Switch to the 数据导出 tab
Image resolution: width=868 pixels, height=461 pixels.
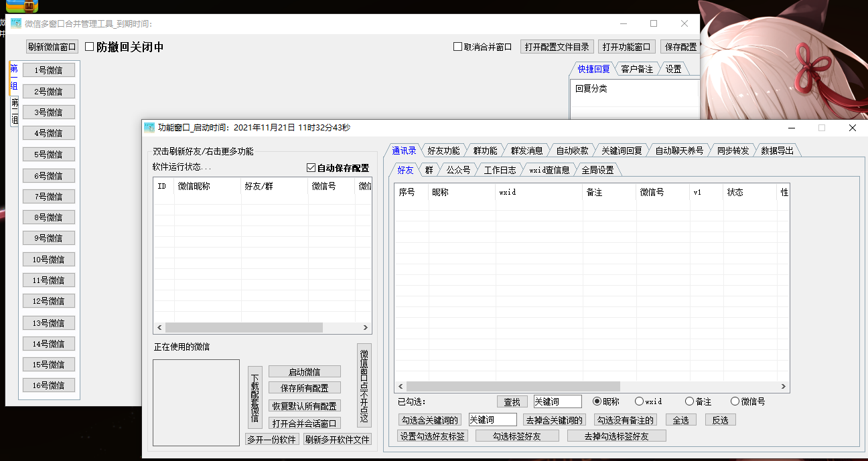click(x=777, y=151)
